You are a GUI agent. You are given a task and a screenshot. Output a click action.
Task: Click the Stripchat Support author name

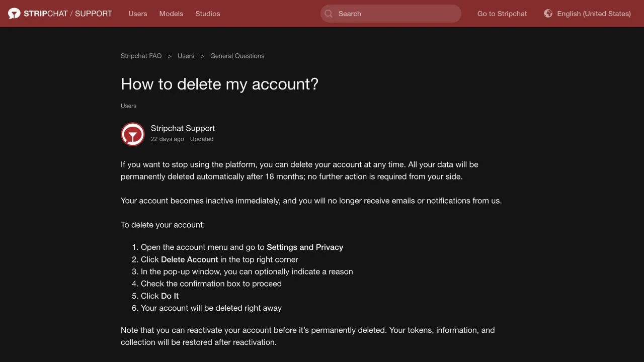183,128
